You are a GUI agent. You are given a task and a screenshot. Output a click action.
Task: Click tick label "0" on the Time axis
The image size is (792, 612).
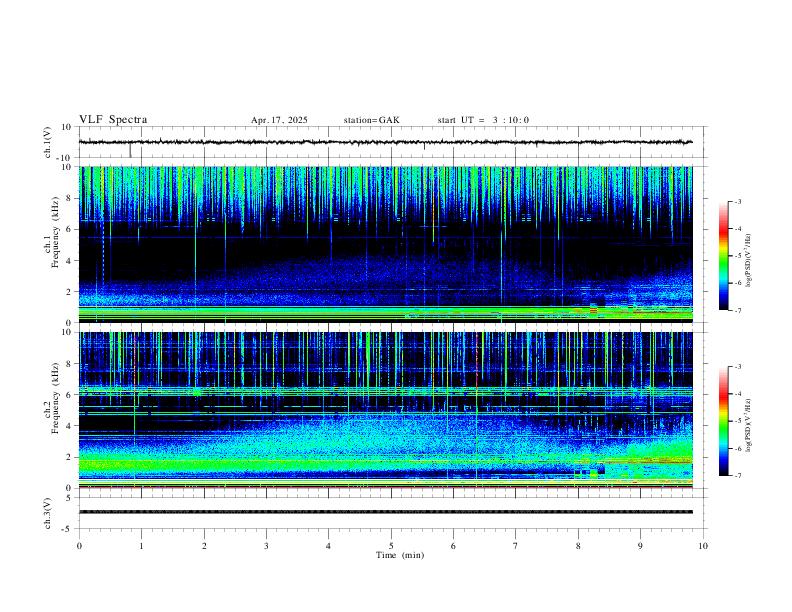pos(79,546)
